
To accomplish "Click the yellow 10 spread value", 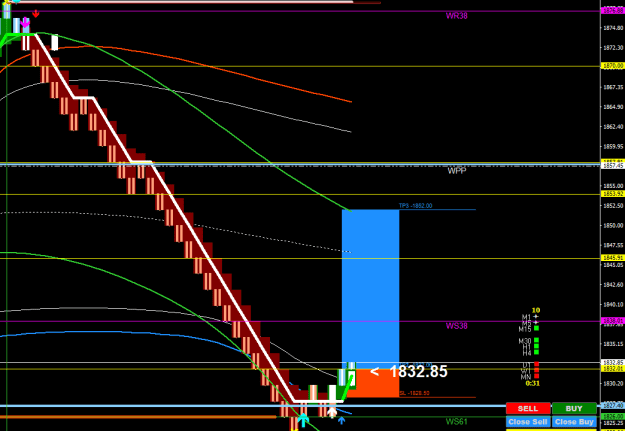I will 536,310.
